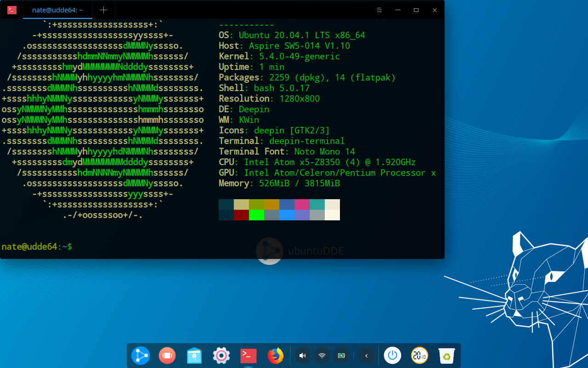The image size is (588, 368).
Task: Click the power shutdown dock icon
Action: pyautogui.click(x=392, y=356)
